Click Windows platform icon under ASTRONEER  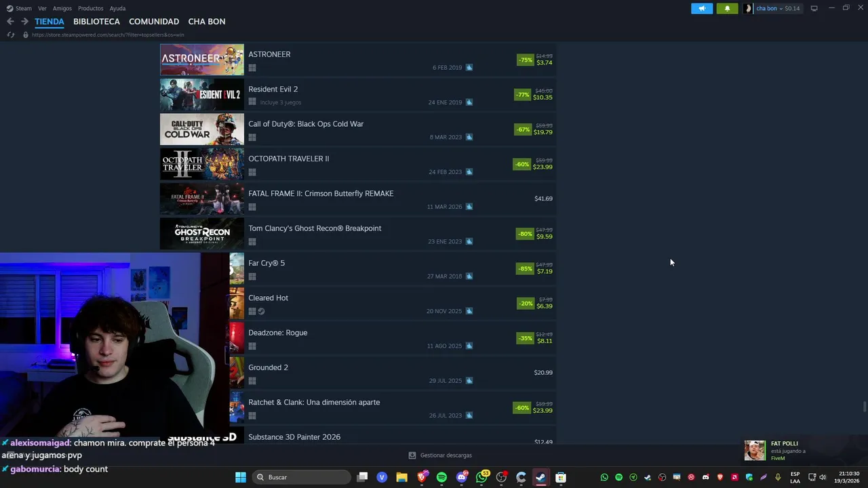pos(252,68)
